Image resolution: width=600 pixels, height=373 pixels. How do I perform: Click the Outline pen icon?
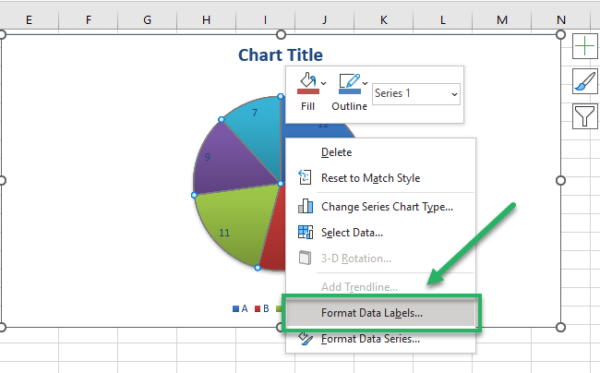349,81
